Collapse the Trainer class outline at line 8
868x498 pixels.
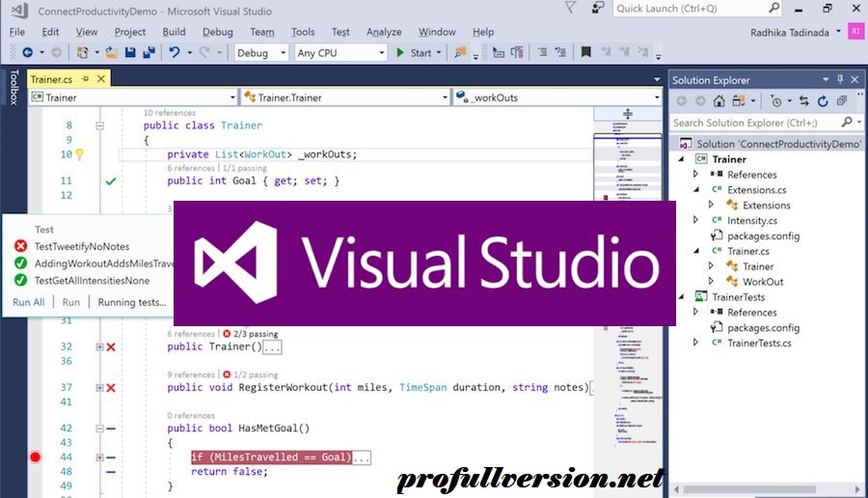[x=99, y=125]
